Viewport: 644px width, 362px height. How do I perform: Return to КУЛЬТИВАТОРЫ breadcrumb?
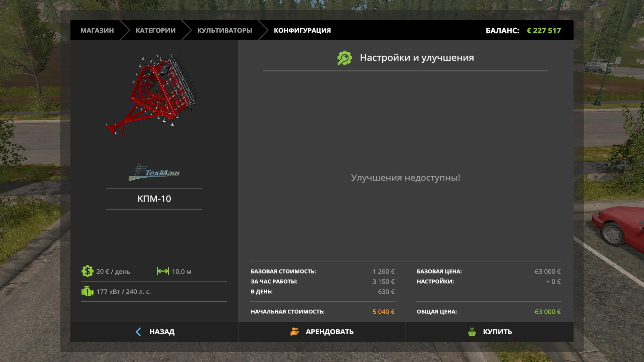pos(224,31)
